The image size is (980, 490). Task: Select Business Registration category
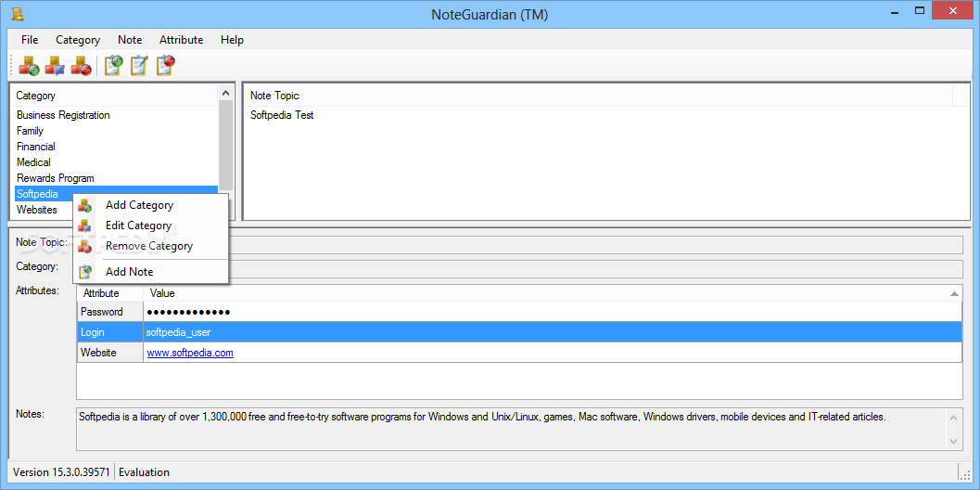[x=63, y=115]
